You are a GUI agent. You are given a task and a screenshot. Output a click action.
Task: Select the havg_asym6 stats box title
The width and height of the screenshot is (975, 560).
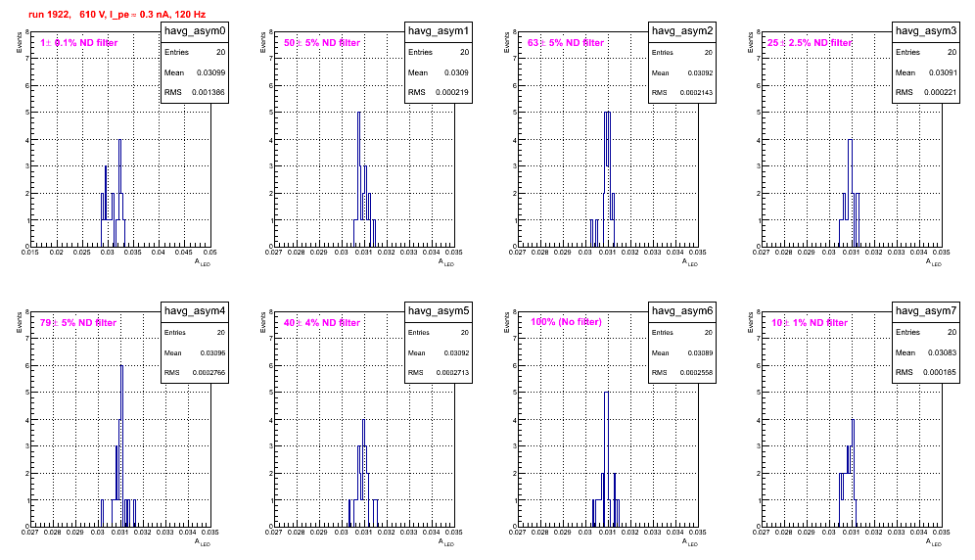coord(682,311)
